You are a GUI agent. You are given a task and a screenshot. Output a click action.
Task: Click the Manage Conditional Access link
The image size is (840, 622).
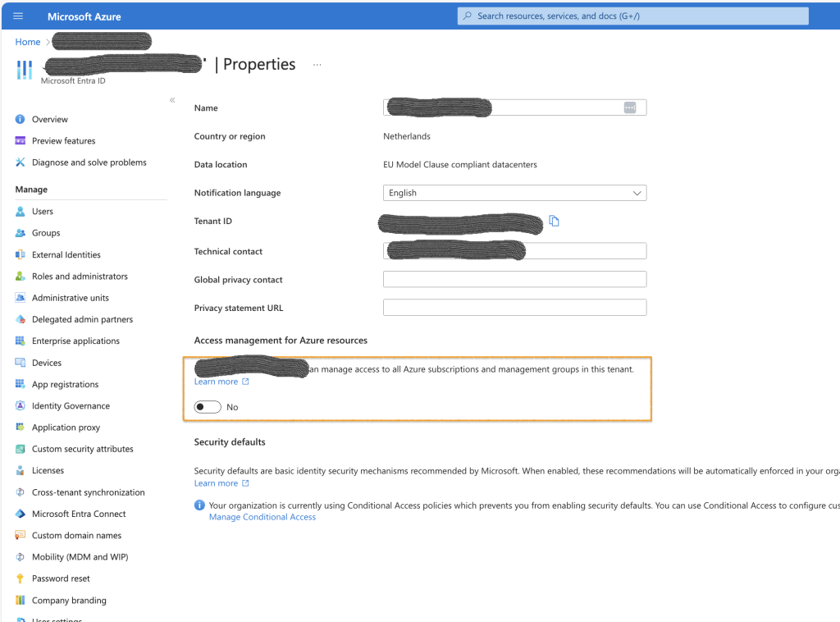point(262,517)
